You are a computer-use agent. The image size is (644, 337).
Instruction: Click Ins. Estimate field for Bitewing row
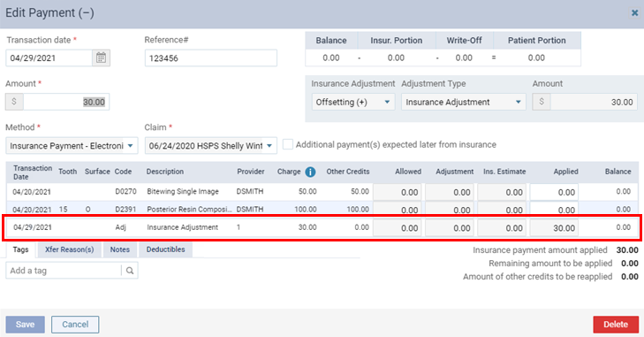tap(502, 192)
